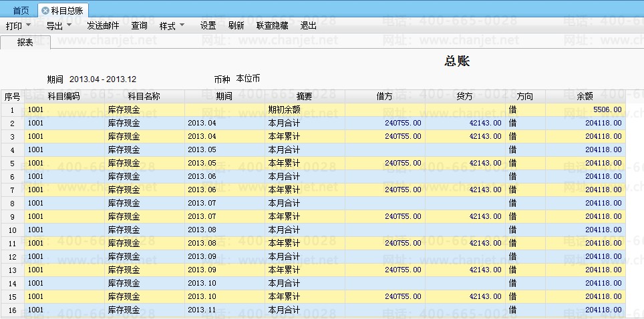Viewport: 644px width, 319px height.
Task: Open the 打印 dropdown menu
Action: (19, 26)
